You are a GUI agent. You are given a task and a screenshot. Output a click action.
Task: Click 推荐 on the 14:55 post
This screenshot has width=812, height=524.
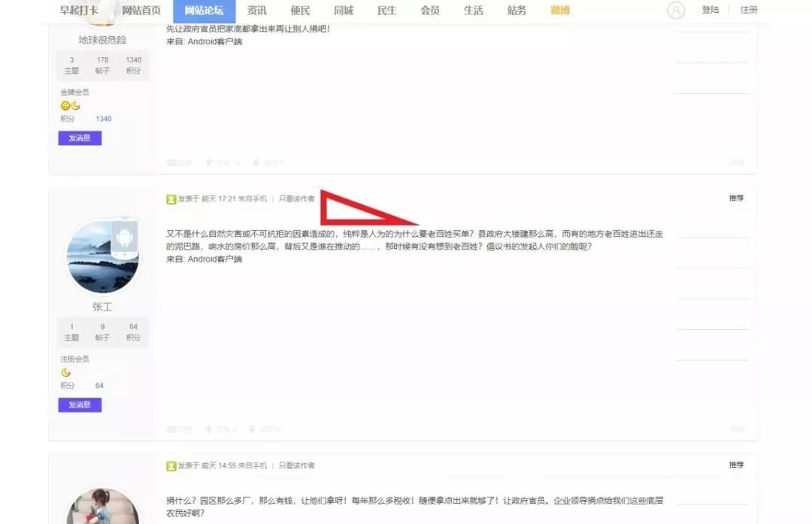(x=736, y=465)
